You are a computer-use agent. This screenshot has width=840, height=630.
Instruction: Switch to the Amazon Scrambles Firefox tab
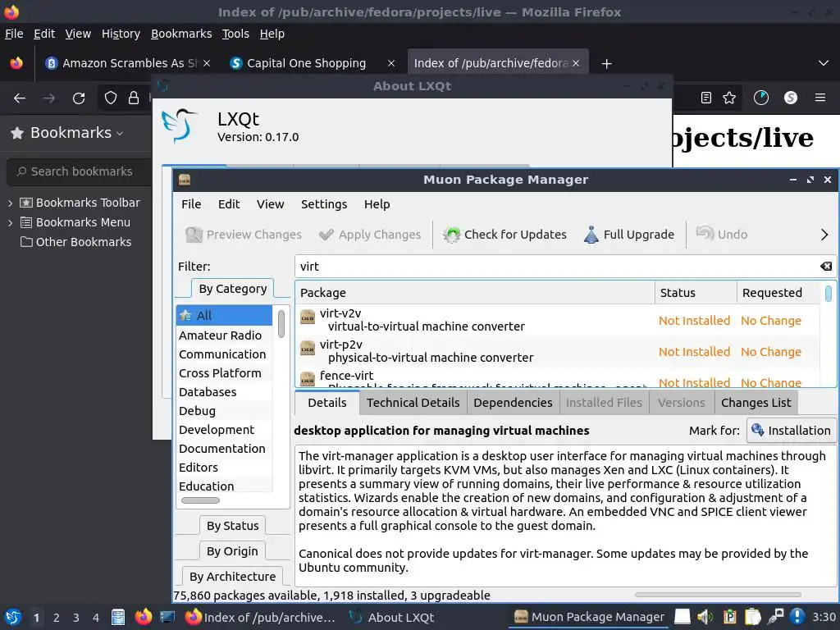coord(127,63)
